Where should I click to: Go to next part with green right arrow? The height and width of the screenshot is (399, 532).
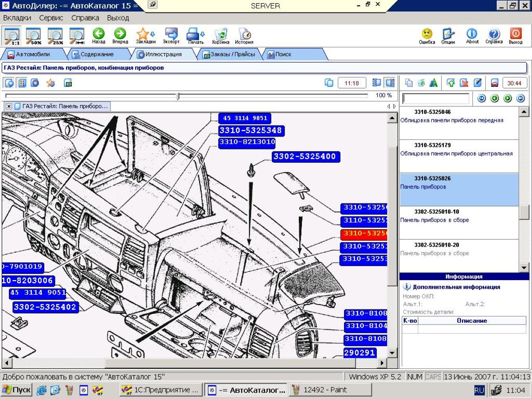tap(508, 98)
